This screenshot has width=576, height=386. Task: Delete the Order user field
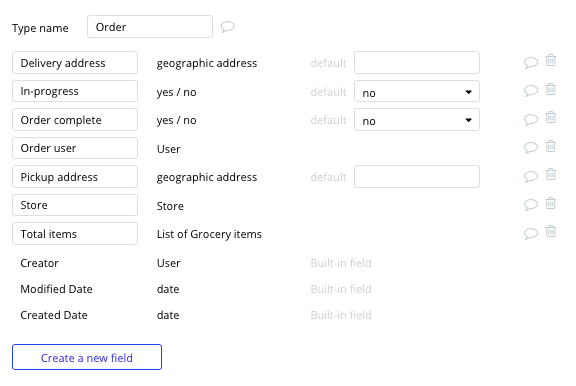click(550, 146)
